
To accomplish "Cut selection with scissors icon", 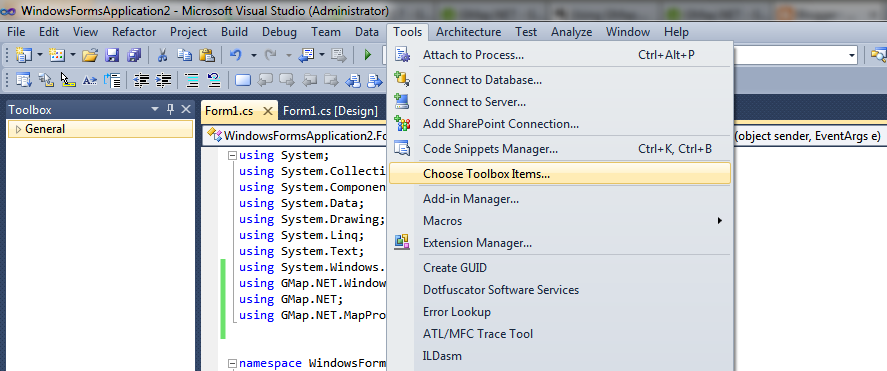I will (162, 55).
